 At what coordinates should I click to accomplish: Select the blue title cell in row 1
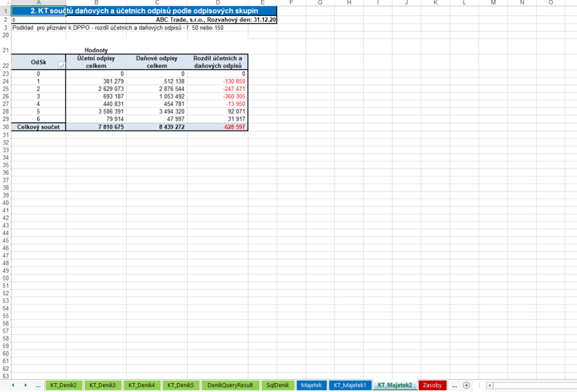pos(144,11)
